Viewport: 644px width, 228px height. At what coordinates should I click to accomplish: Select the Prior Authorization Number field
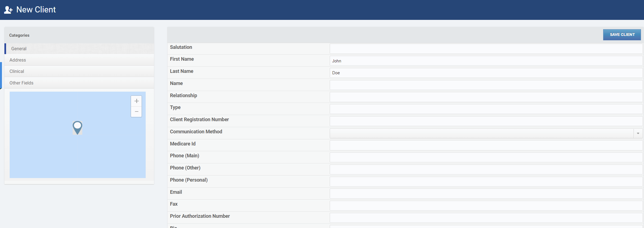pyautogui.click(x=486, y=218)
